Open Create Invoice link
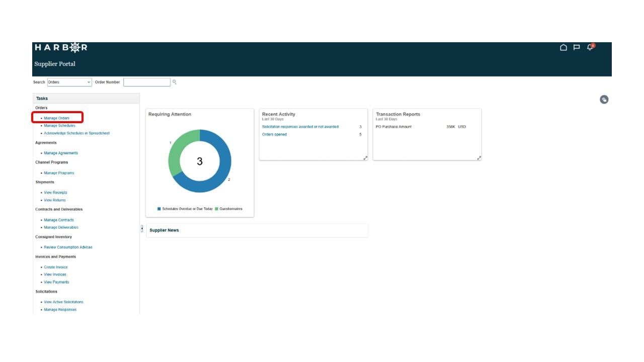Viewport: 644px width, 362px height. (x=55, y=267)
